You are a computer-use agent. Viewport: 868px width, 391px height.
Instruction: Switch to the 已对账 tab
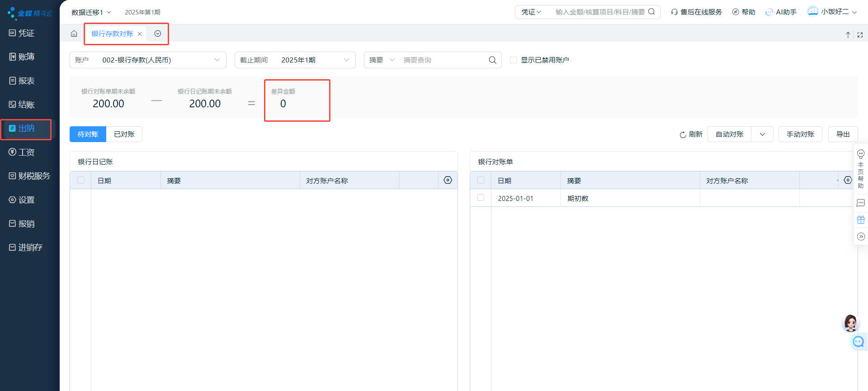pyautogui.click(x=124, y=134)
